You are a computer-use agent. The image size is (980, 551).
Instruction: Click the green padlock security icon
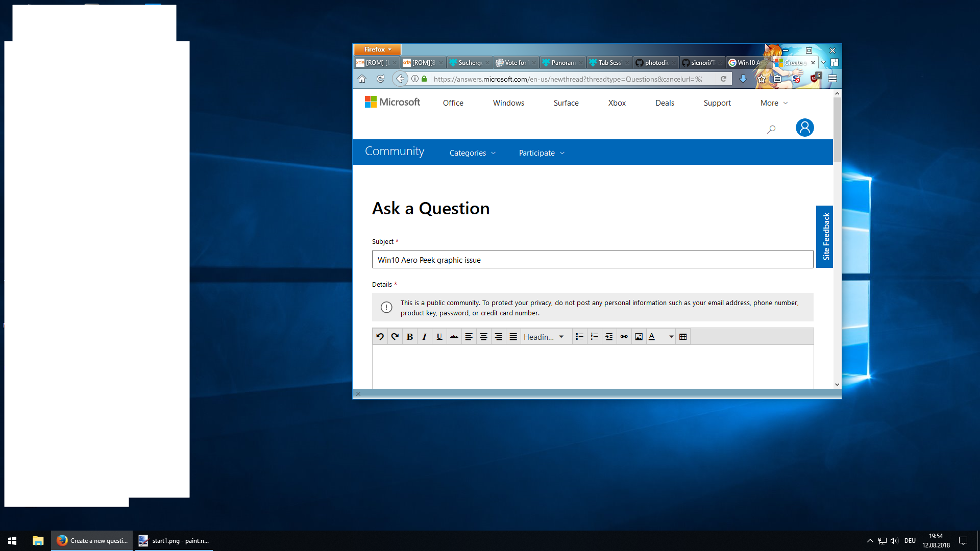coord(424,79)
